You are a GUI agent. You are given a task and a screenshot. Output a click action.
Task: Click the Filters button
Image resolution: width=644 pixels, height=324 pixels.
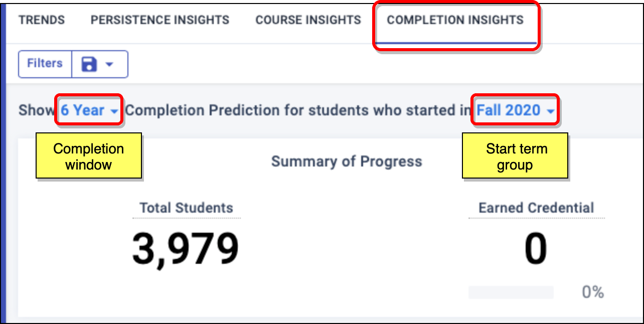pos(45,64)
